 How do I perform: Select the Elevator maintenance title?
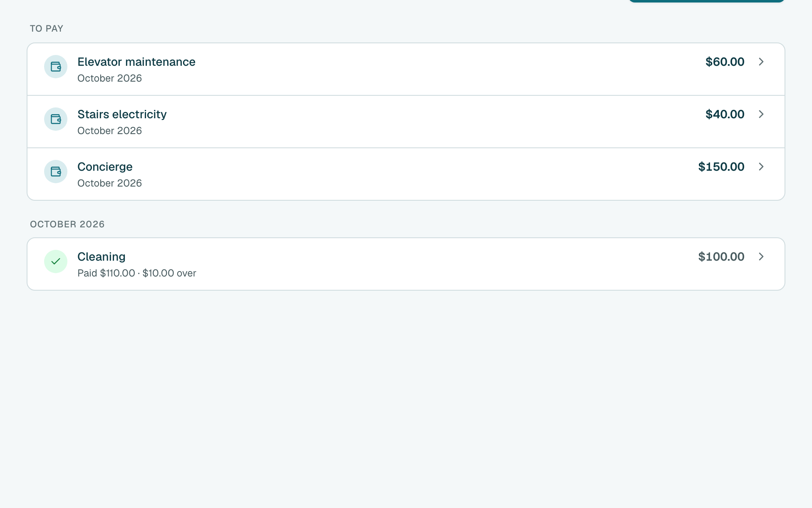pos(136,62)
